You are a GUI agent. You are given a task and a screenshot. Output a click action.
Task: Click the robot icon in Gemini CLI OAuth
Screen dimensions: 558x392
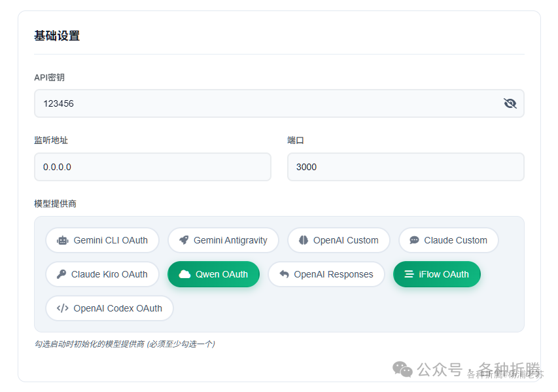click(63, 241)
